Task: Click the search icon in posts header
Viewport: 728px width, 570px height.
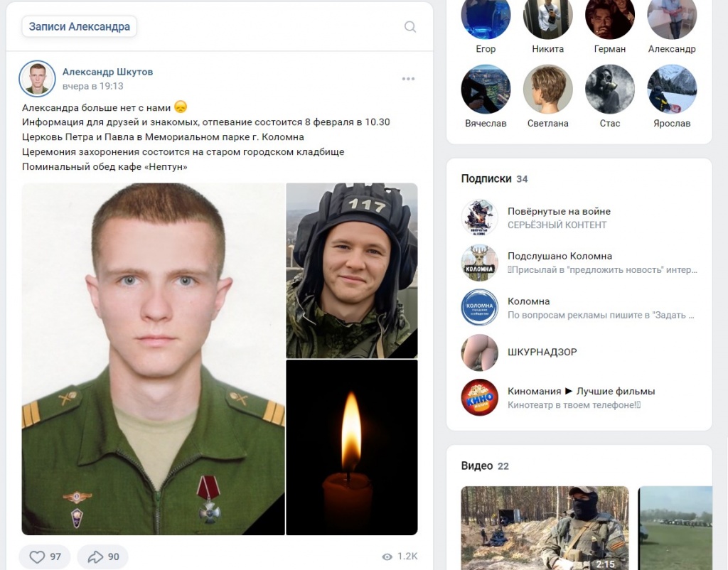Action: [x=410, y=26]
